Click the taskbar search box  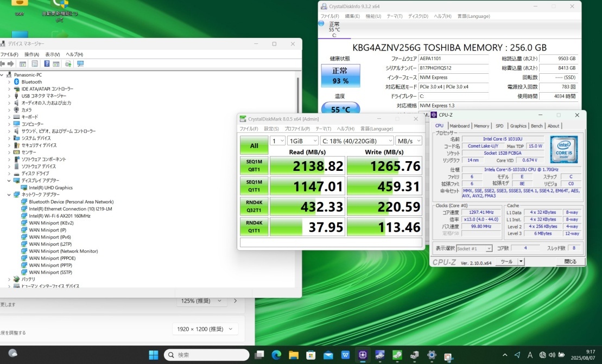point(206,355)
